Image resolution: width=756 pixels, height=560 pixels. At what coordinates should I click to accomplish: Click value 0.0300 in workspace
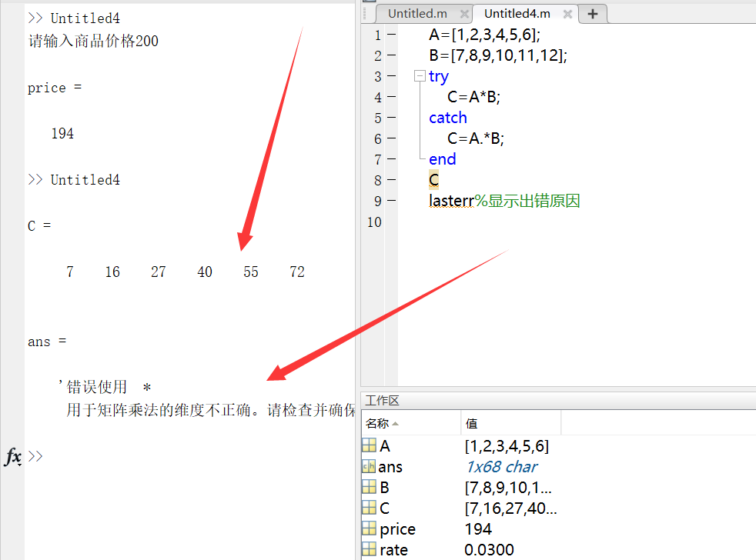[x=489, y=549]
